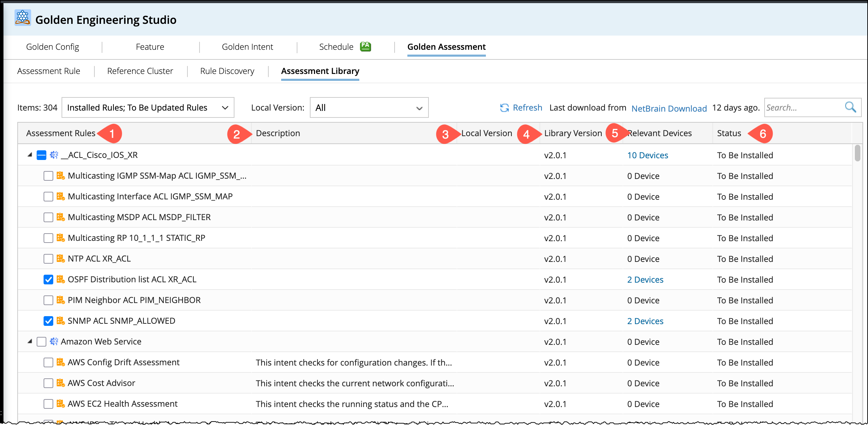Click the PA badge icon beside Schedule
Image resolution: width=868 pixels, height=425 pixels.
tap(365, 46)
